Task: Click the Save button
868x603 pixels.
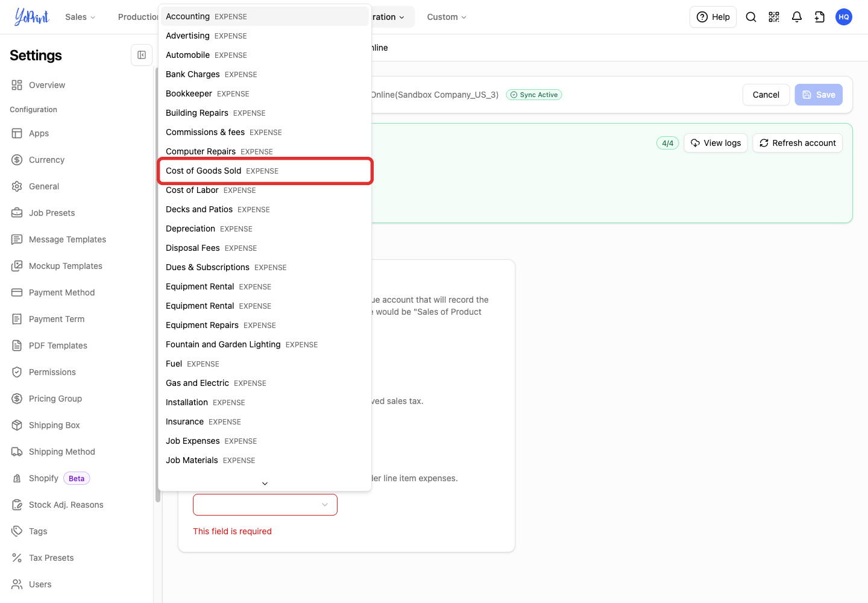Action: [819, 95]
